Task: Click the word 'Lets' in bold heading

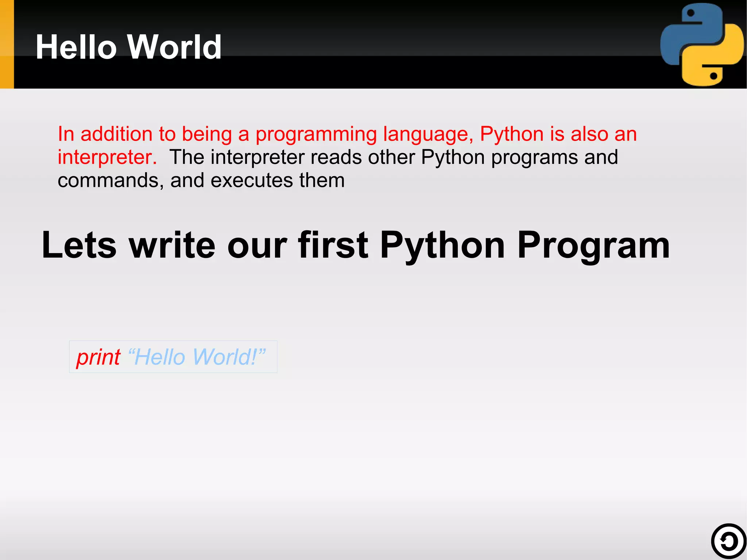Action: pos(79,245)
